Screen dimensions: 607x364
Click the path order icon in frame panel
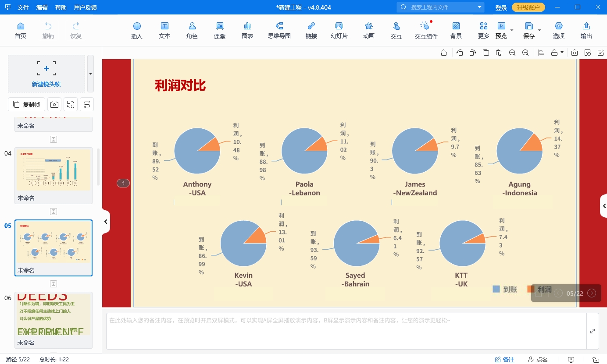[x=87, y=104]
